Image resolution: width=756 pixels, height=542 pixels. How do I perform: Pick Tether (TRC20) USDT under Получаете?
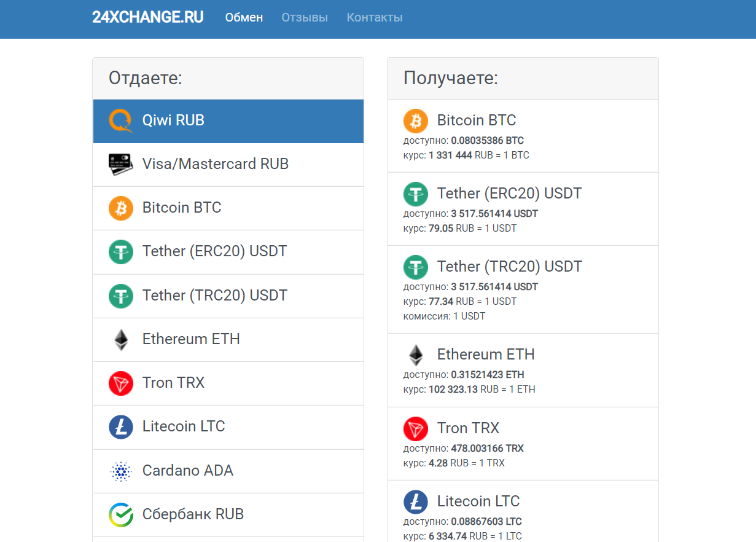point(523,289)
